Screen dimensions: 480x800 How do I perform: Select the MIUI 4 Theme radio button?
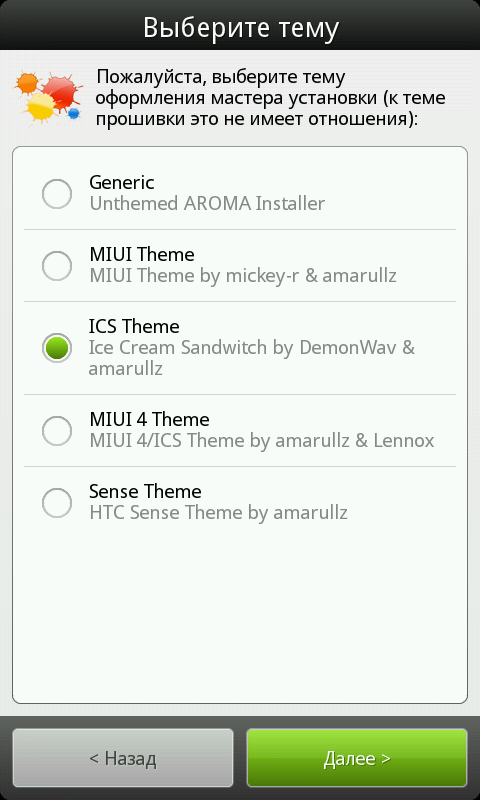click(x=57, y=431)
